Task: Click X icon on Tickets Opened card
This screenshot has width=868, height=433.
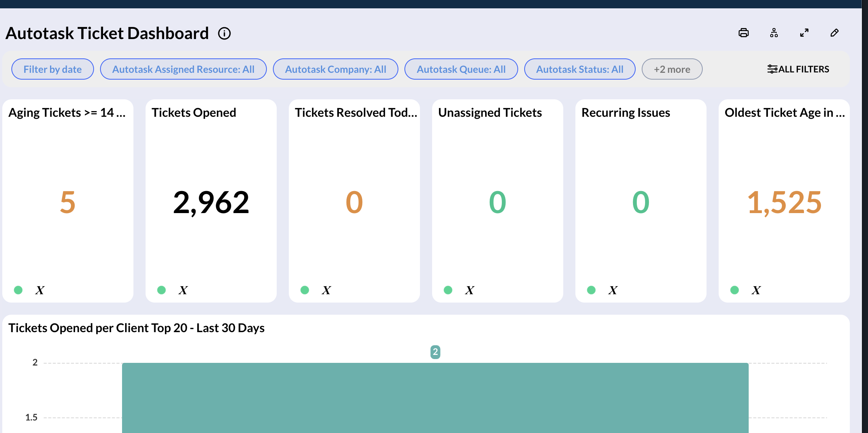Action: tap(183, 290)
